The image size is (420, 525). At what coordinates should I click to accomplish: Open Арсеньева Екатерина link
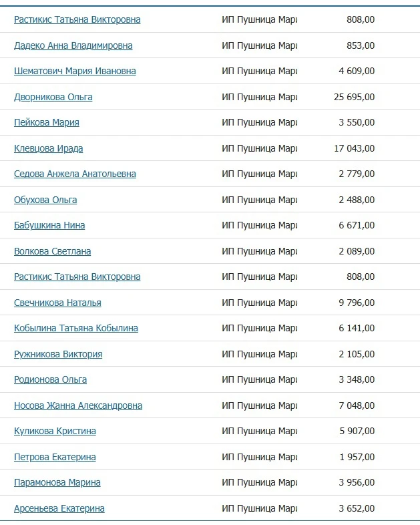tap(59, 508)
